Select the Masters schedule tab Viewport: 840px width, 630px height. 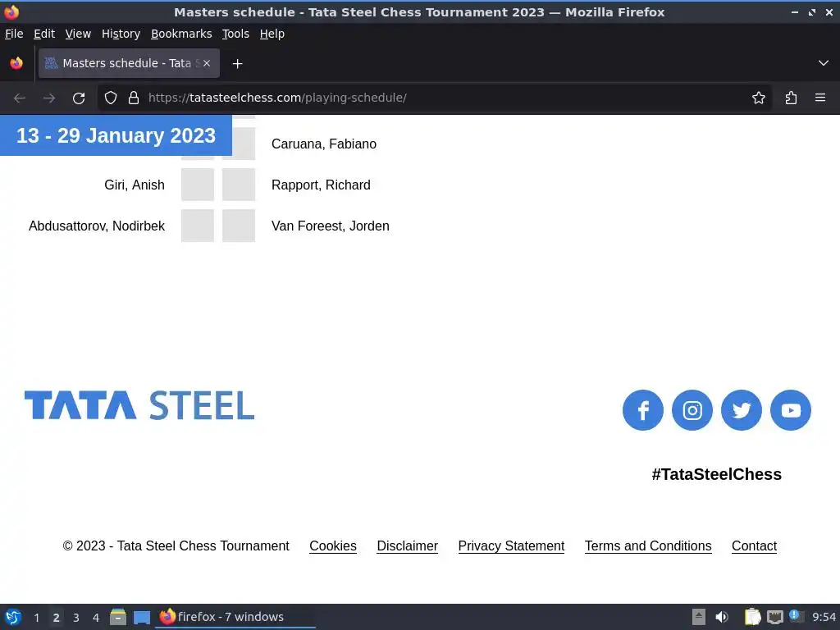click(129, 63)
